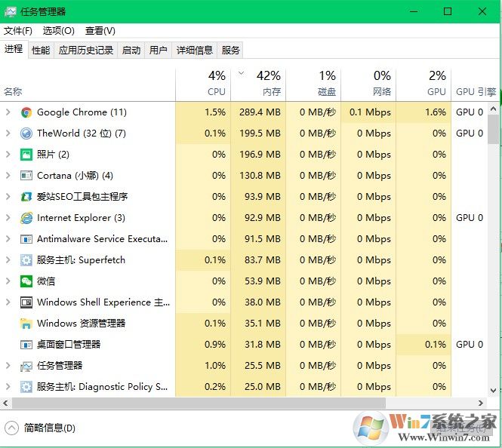Expand the Cortana (小娜) process group
Viewport: 502px width, 448px height.
pos(8,176)
